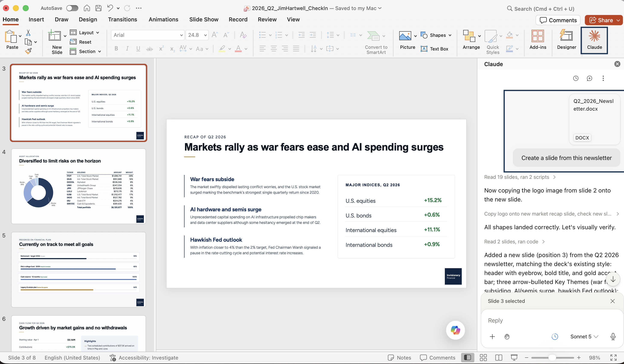
Task: Click the Paste clipboard icon
Action: coord(11,37)
